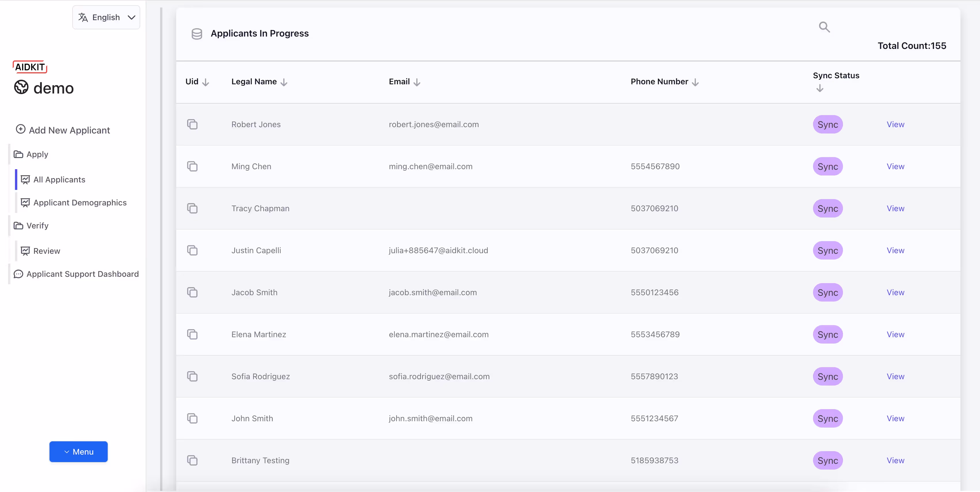Image resolution: width=980 pixels, height=492 pixels.
Task: Click the Total Count:155 label
Action: [912, 46]
